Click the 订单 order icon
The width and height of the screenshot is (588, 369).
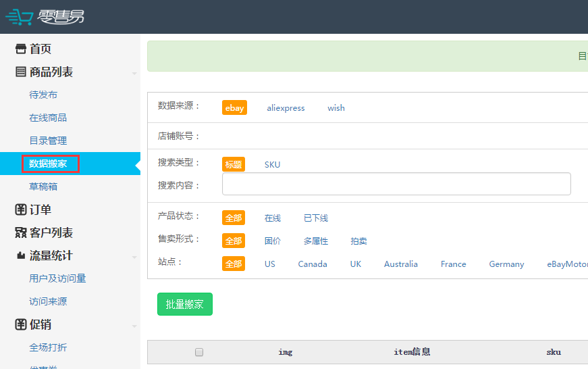(21, 210)
